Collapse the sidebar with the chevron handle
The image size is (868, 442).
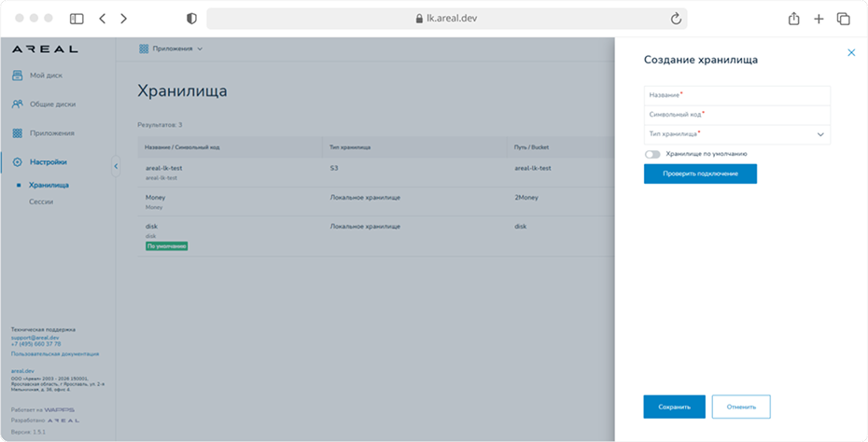116,166
